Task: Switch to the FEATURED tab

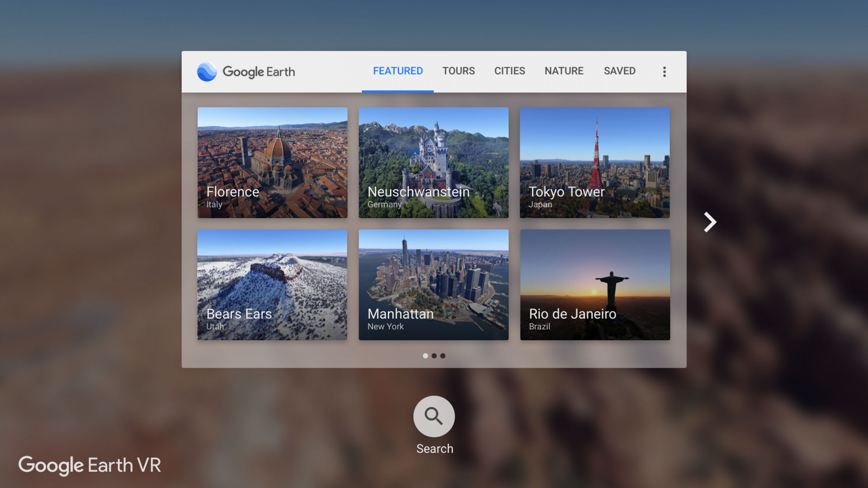Action: click(398, 71)
